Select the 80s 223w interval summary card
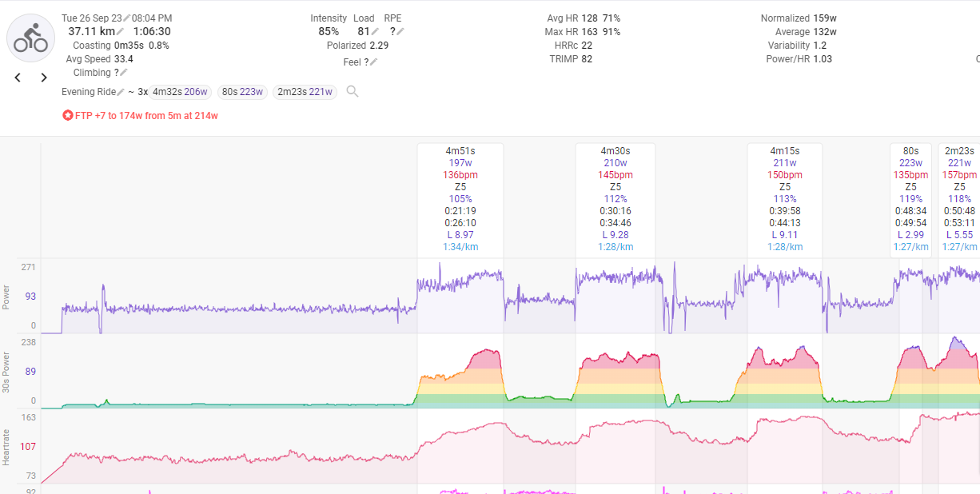Viewport: 980px width, 494px height. point(910,199)
